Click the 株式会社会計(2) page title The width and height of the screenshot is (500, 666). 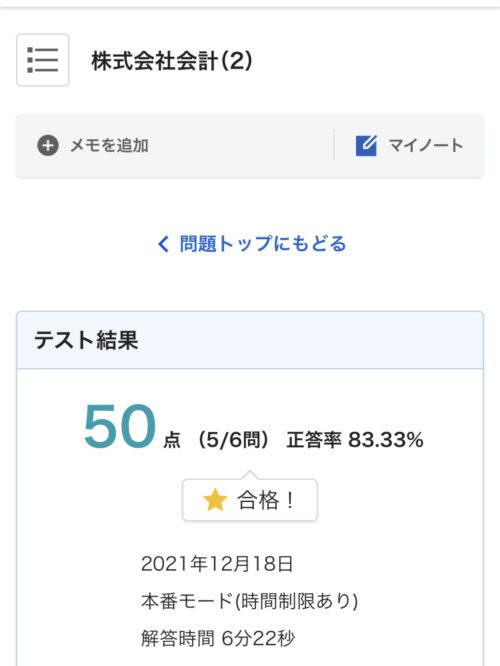pos(172,60)
